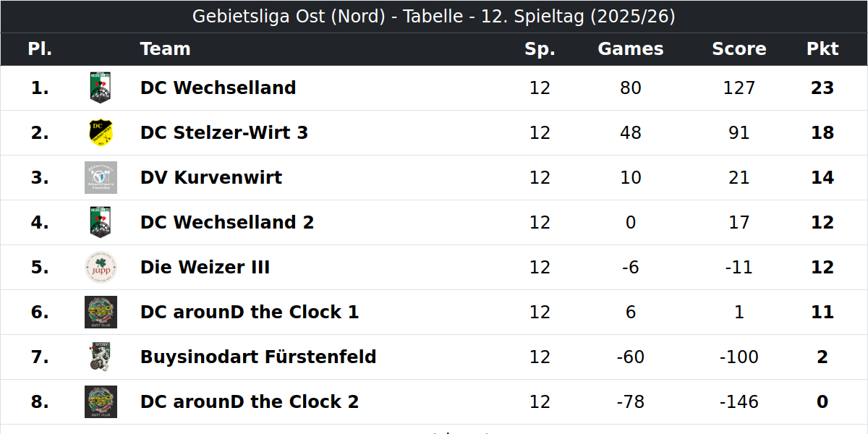Click the DC arounD the Clock 1 logo
The height and width of the screenshot is (434, 868).
(x=101, y=312)
